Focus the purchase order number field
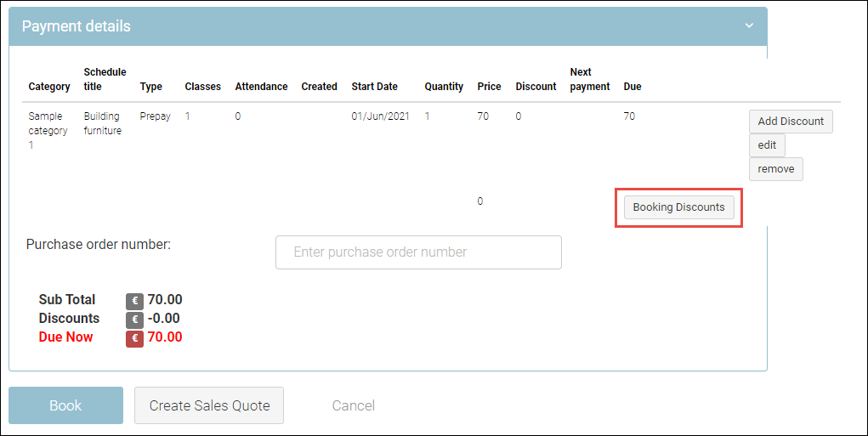Viewport: 868px width, 436px height. click(x=418, y=252)
